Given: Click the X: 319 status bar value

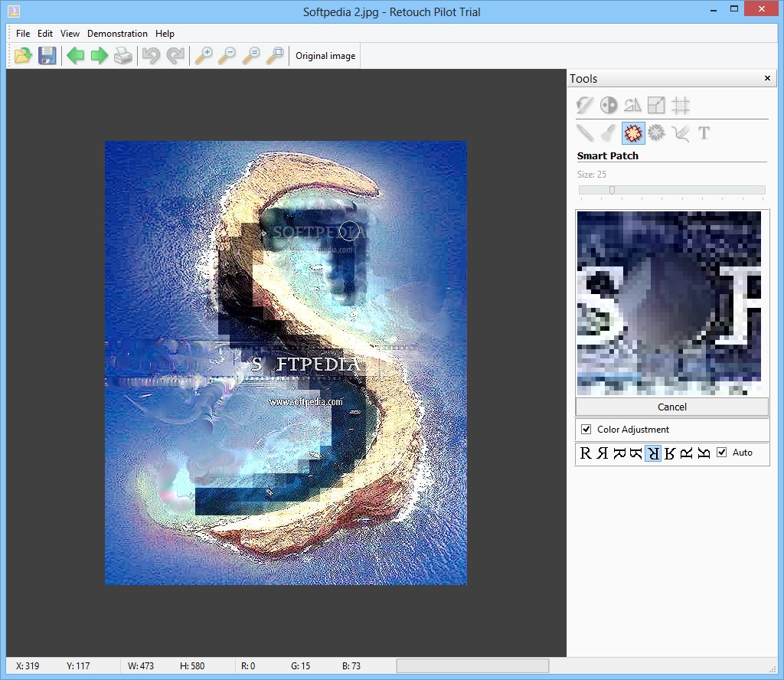Looking at the screenshot, I should [28, 666].
